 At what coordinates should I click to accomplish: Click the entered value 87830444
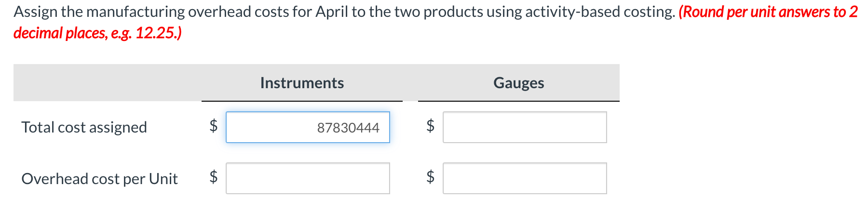pos(348,128)
